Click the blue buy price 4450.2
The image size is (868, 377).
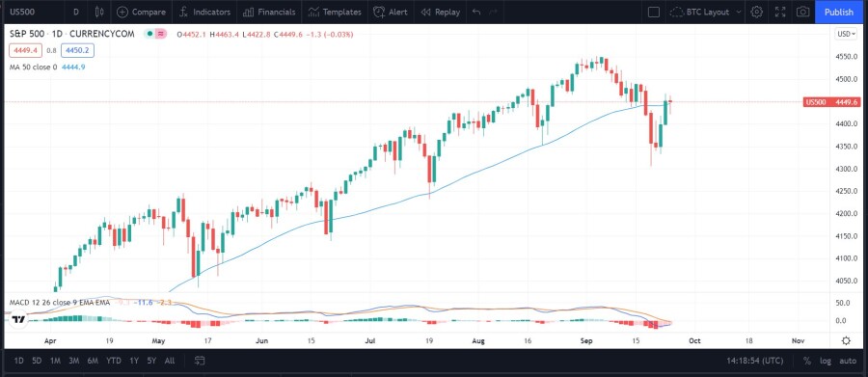click(77, 50)
